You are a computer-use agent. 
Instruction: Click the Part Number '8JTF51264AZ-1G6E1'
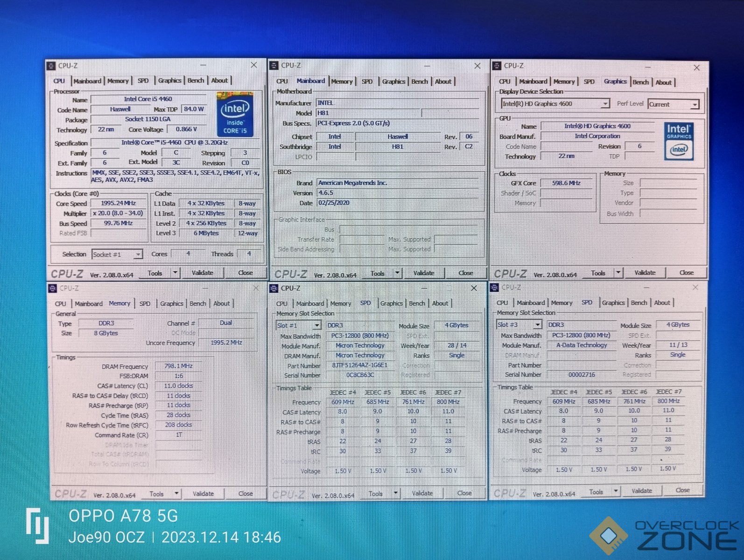coord(359,365)
